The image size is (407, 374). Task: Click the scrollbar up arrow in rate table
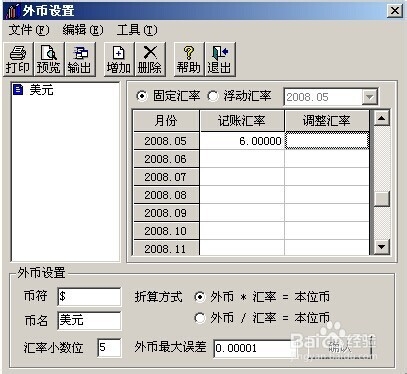tap(382, 118)
